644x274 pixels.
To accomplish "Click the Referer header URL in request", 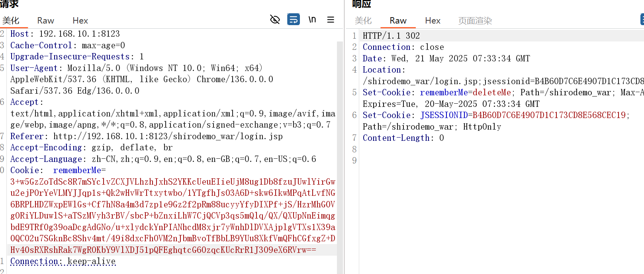I will click(x=168, y=136).
